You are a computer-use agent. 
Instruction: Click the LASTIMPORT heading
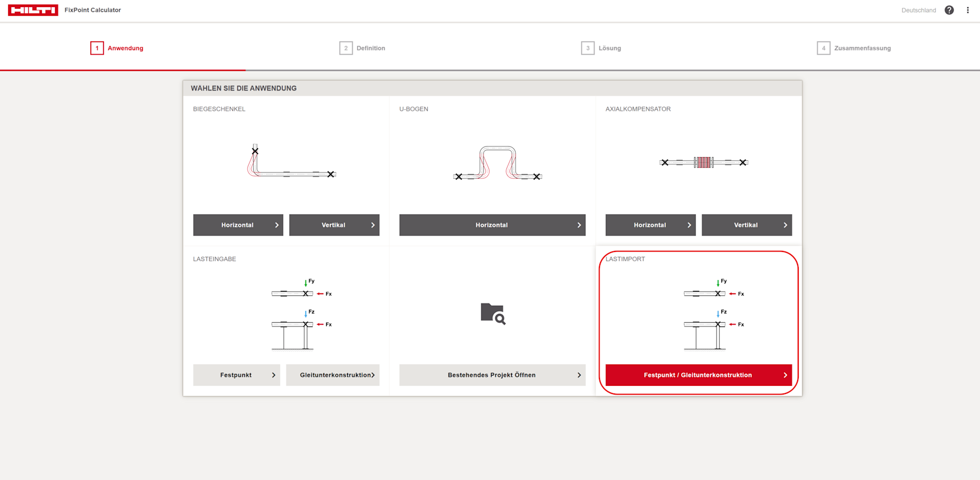pyautogui.click(x=625, y=259)
